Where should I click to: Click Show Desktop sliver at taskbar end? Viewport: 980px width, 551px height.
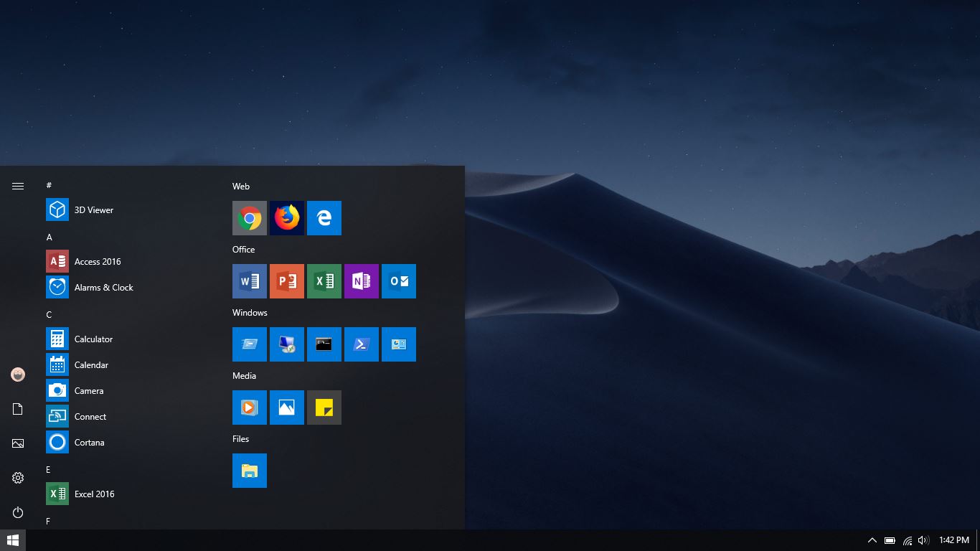[x=979, y=540]
